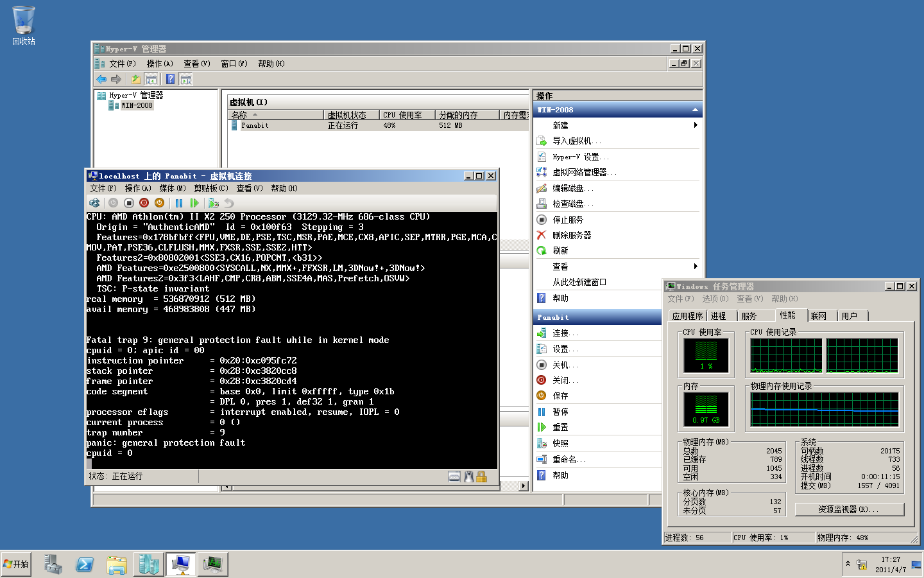The image size is (924, 578).
Task: Click back arrow in Hyper-V Manager toolbar
Action: 101,79
